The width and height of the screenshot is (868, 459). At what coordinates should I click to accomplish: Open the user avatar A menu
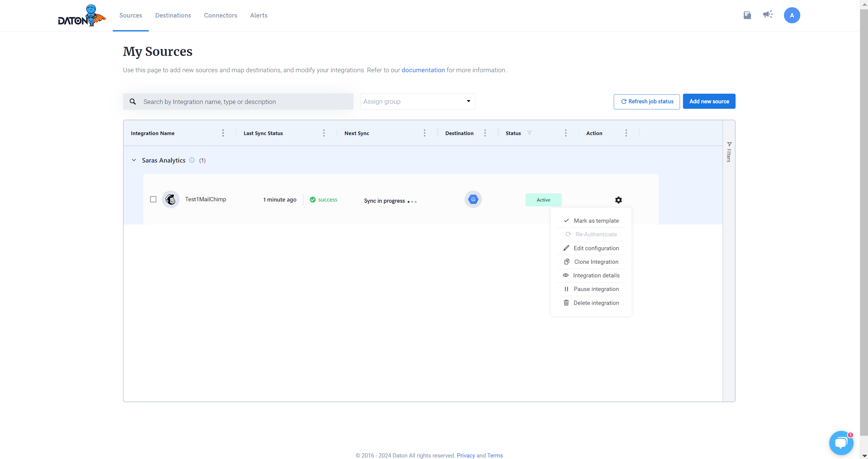792,15
